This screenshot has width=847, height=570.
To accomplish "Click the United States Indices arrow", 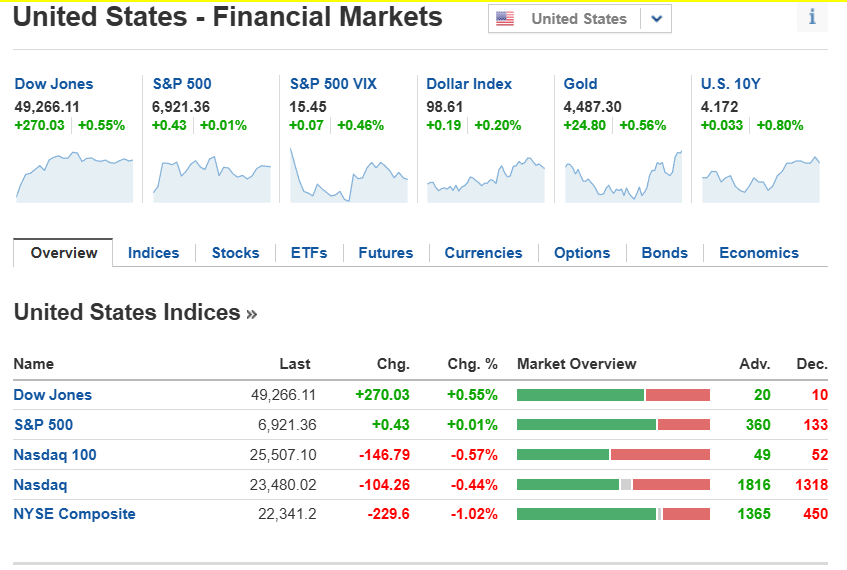I will coord(251,314).
